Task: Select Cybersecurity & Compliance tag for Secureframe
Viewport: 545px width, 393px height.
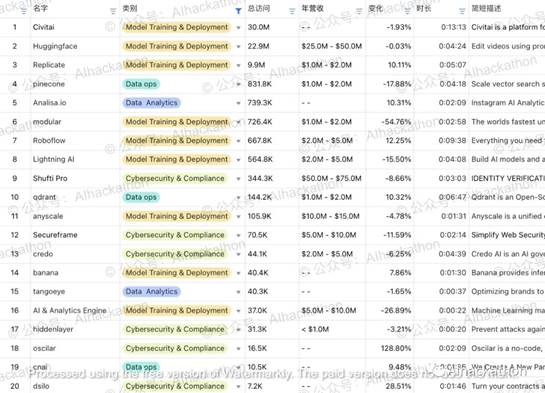Action: 175,235
